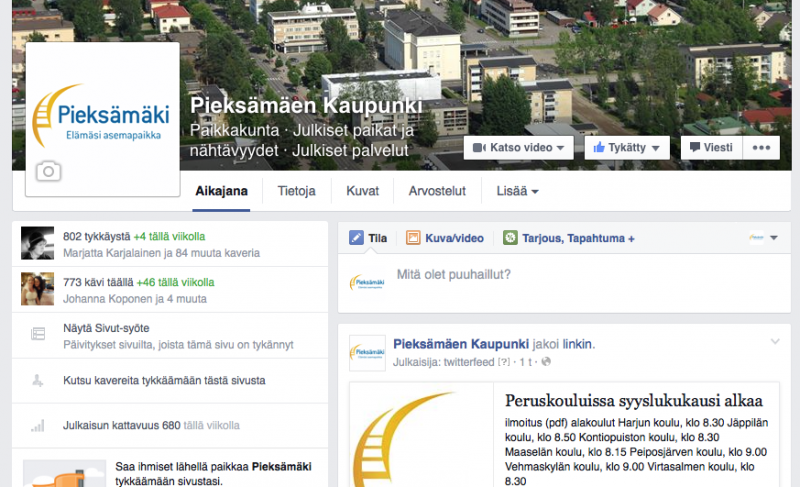Open Johanna Koponen's profile photo
The width and height of the screenshot is (800, 487).
[x=37, y=289]
